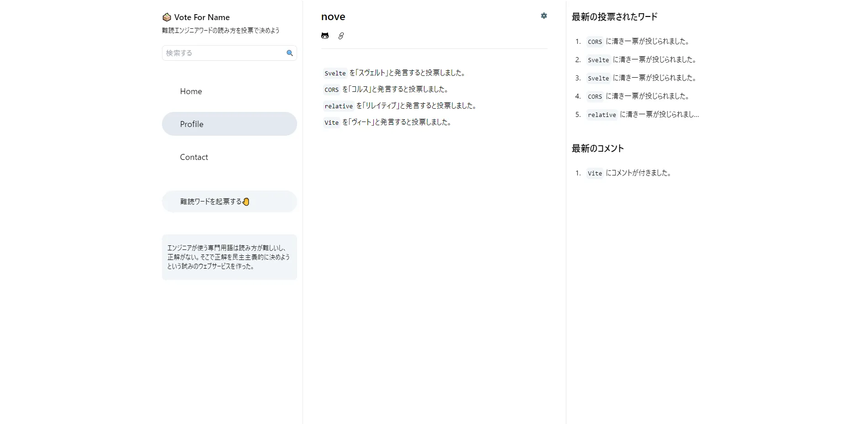868x424 pixels.
Task: Click Svelte in second latest-voted entry
Action: (x=598, y=60)
